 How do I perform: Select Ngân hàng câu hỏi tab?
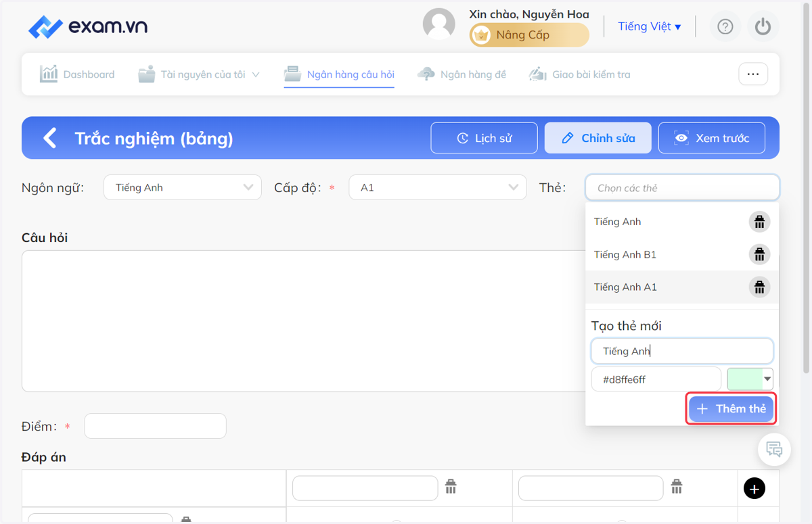click(x=339, y=74)
